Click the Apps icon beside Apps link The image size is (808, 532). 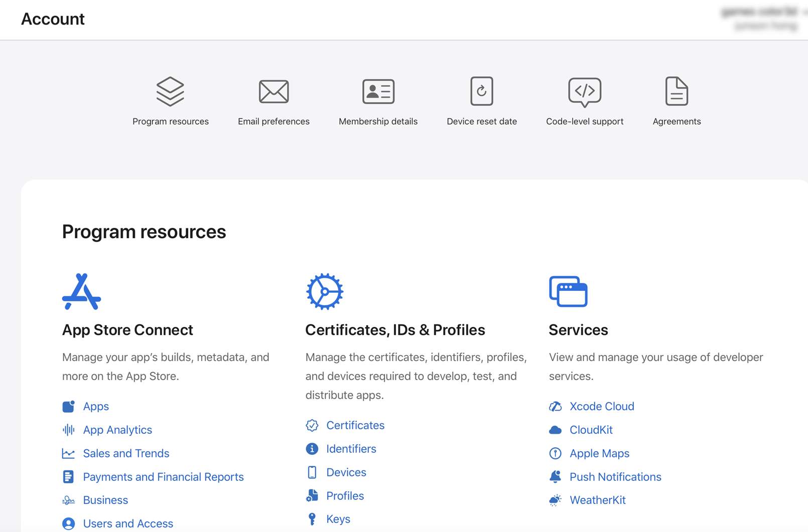click(69, 406)
